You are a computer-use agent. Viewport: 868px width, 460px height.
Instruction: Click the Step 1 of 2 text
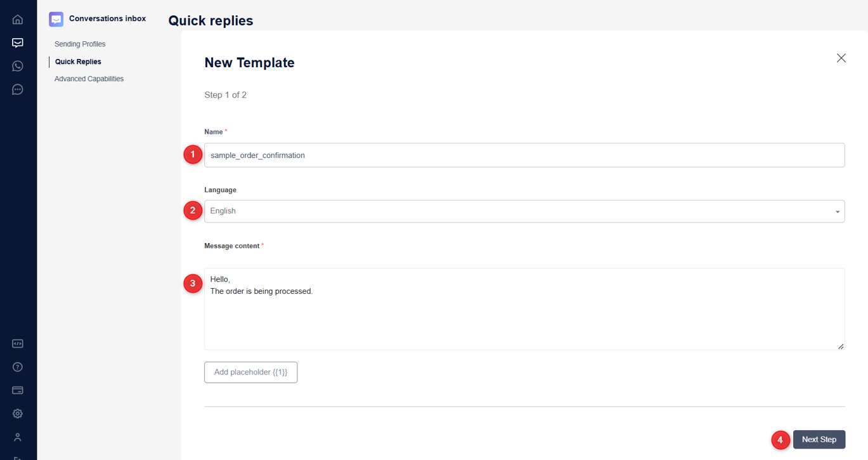coord(225,95)
